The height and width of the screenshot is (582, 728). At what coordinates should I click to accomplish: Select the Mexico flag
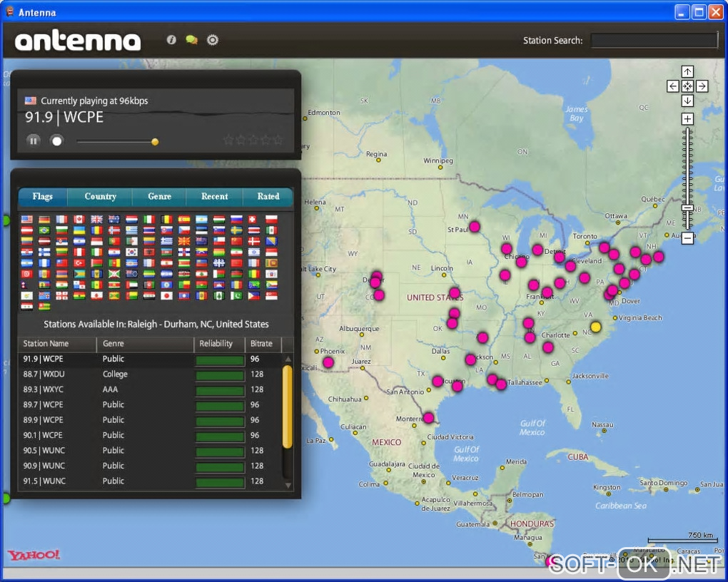click(272, 230)
